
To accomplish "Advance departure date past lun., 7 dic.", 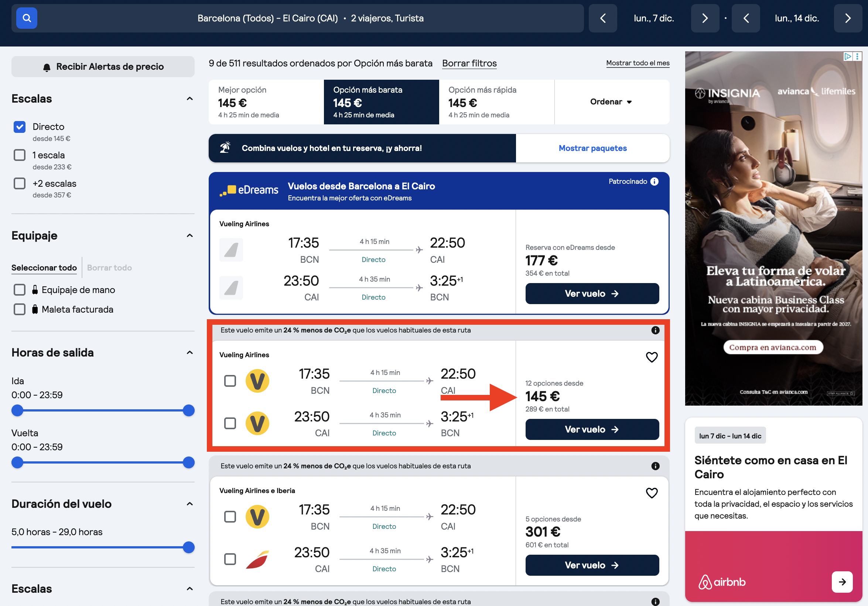I will 705,18.
